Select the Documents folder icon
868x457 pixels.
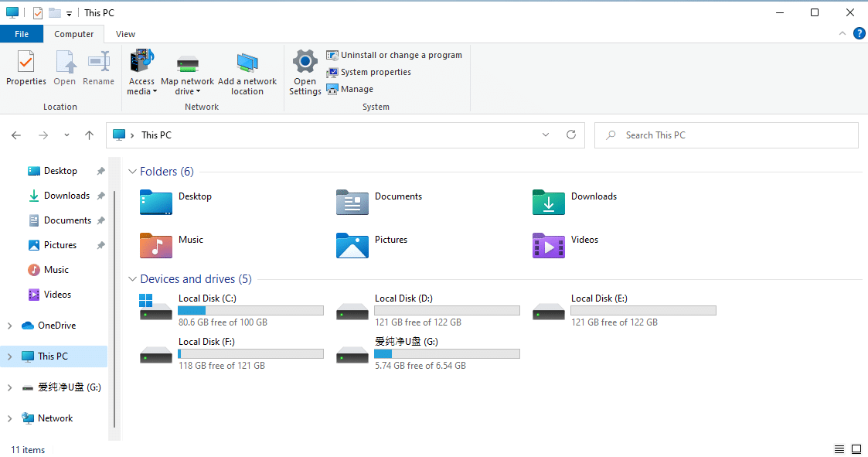[x=352, y=202]
